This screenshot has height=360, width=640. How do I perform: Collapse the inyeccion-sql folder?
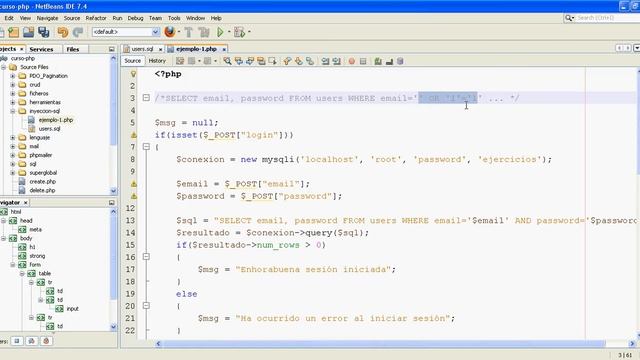tap(13, 111)
